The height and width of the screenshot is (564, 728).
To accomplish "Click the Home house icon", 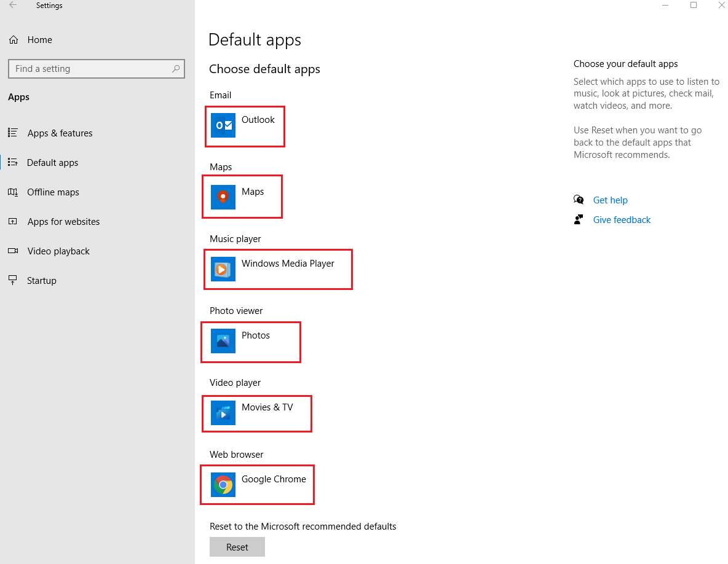I will point(14,40).
